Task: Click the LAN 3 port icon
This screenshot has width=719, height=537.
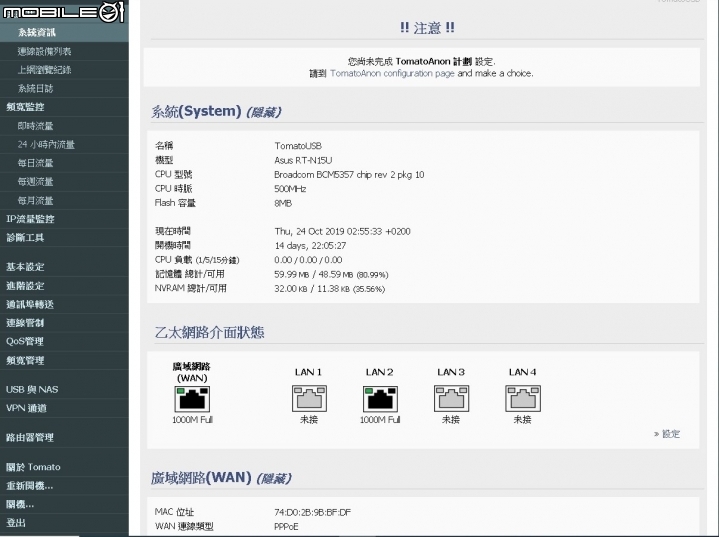Action: tap(451, 399)
